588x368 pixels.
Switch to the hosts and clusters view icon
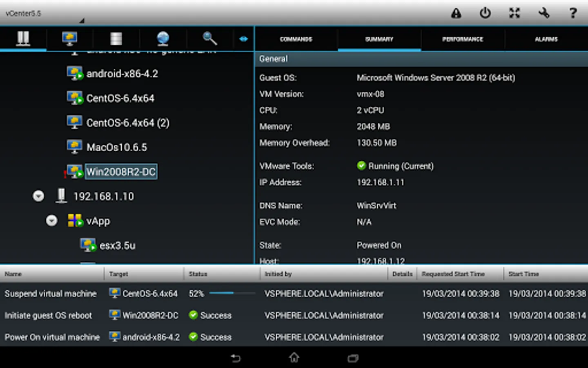click(23, 38)
